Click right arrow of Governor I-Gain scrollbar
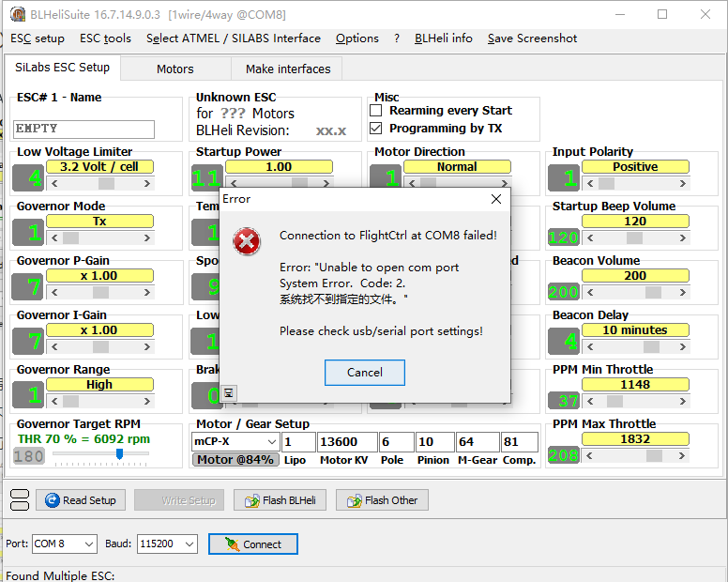The height and width of the screenshot is (582, 728). (147, 346)
